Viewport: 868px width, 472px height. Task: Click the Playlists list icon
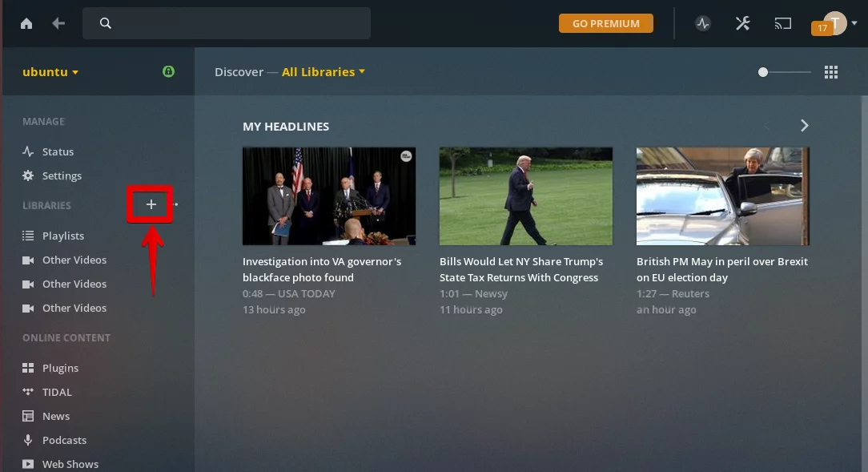(28, 236)
